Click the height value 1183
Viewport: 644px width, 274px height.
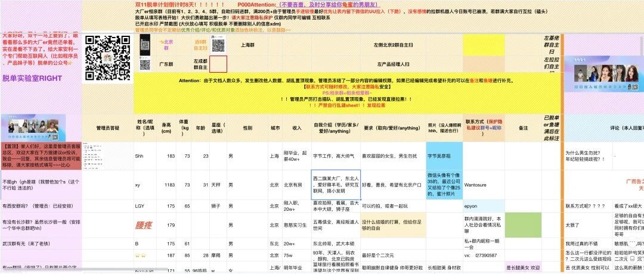pyautogui.click(x=166, y=185)
